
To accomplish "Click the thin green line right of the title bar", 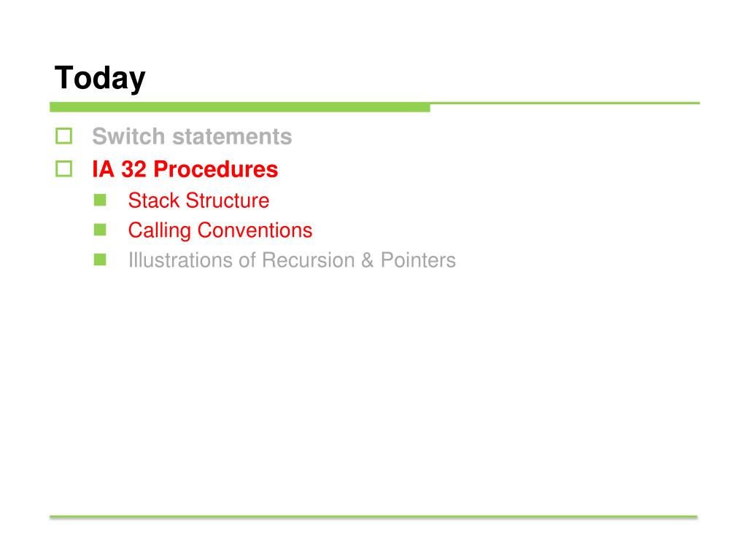I will (x=565, y=103).
